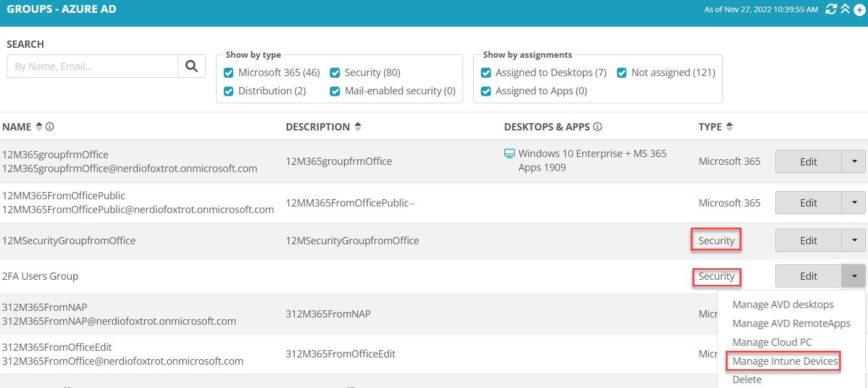868x388 pixels.
Task: Select Delete from the dropdown menu
Action: click(x=747, y=380)
